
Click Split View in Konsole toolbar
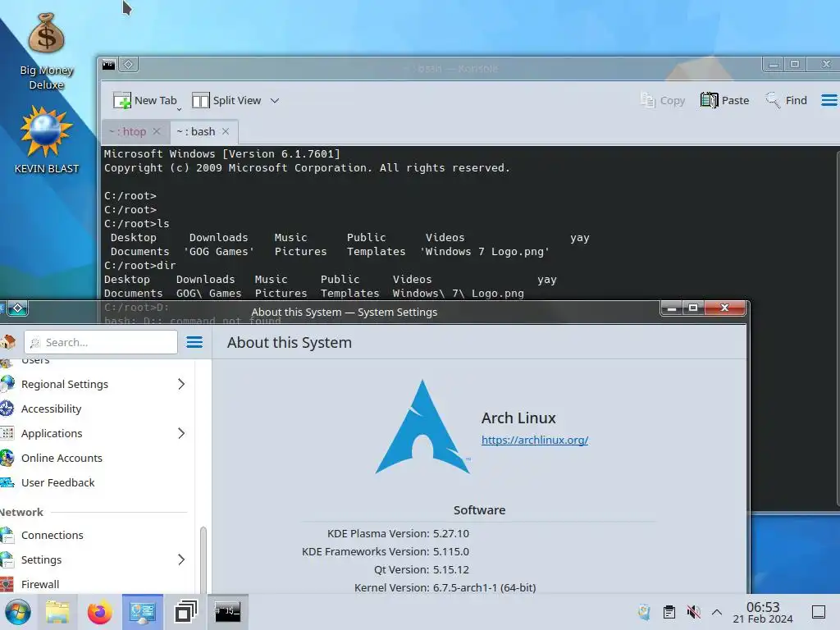click(226, 100)
